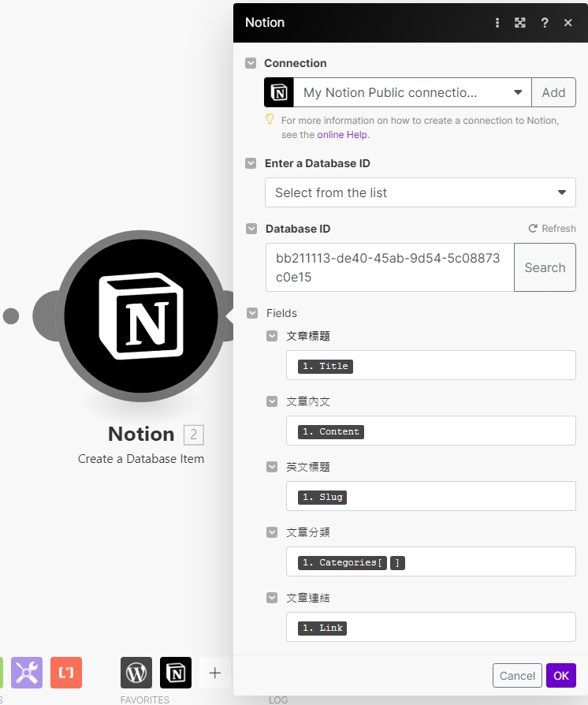Switch to the Favorites tab

click(x=145, y=699)
